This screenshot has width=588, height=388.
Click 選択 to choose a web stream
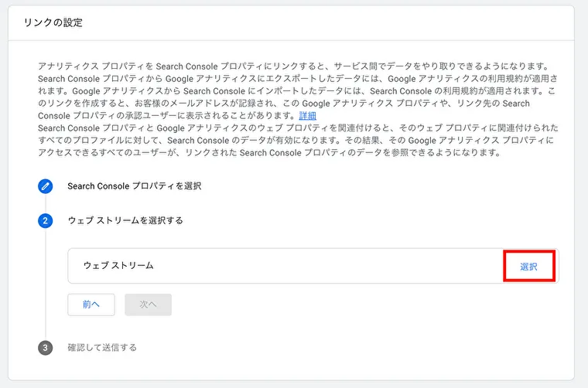tap(528, 267)
